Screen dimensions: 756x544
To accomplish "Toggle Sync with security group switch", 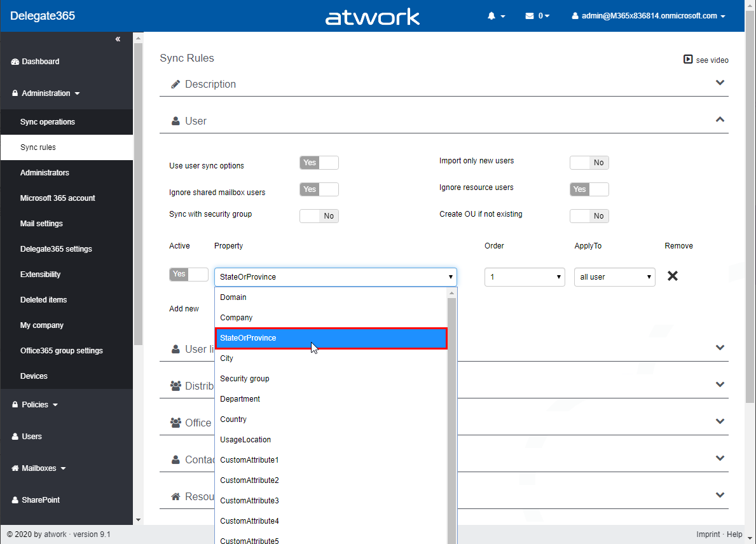I will pyautogui.click(x=319, y=216).
